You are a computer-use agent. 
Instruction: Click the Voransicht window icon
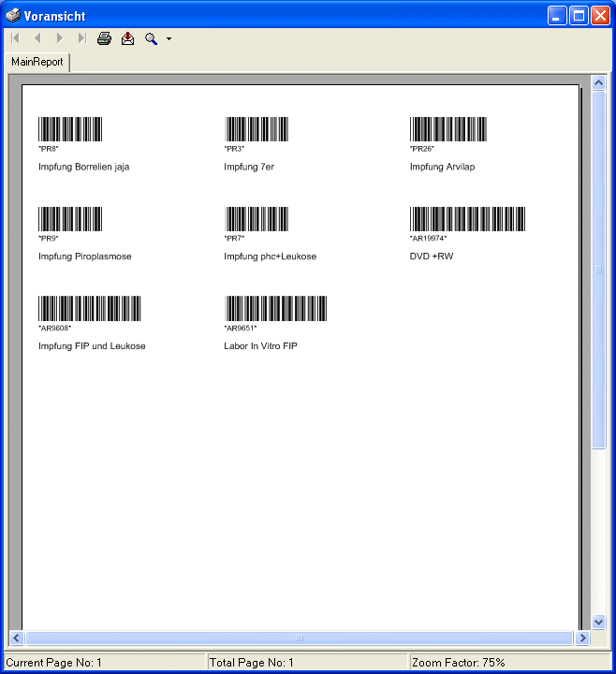tap(13, 16)
